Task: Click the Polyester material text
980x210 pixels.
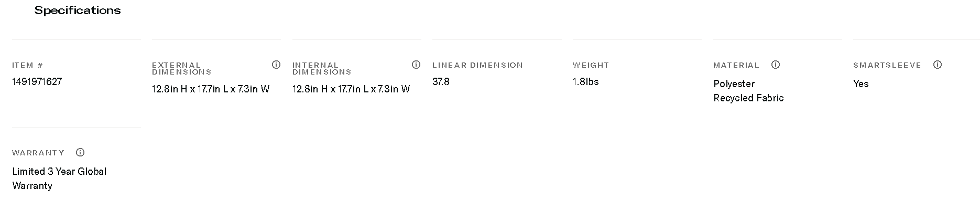Action: tap(734, 84)
